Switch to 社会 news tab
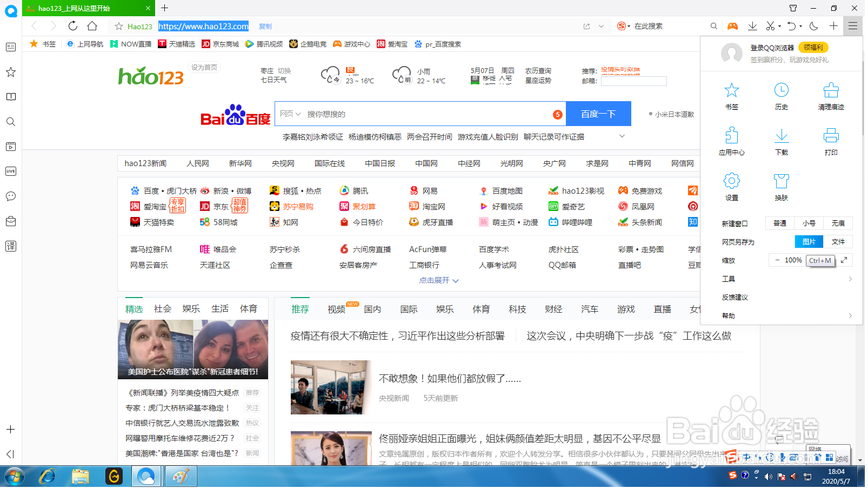868x488 pixels. pos(163,309)
